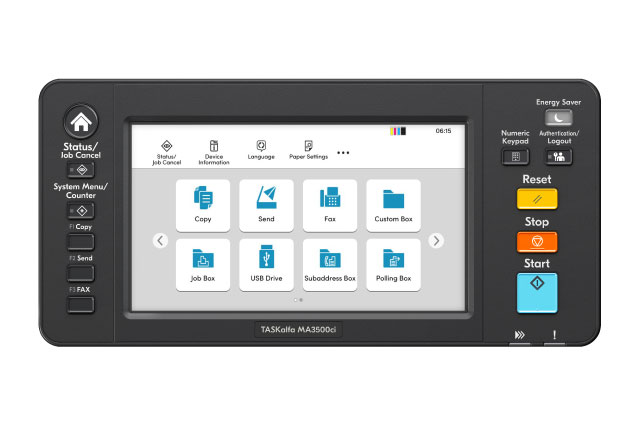Expand more shortcuts via three dots

(x=343, y=153)
